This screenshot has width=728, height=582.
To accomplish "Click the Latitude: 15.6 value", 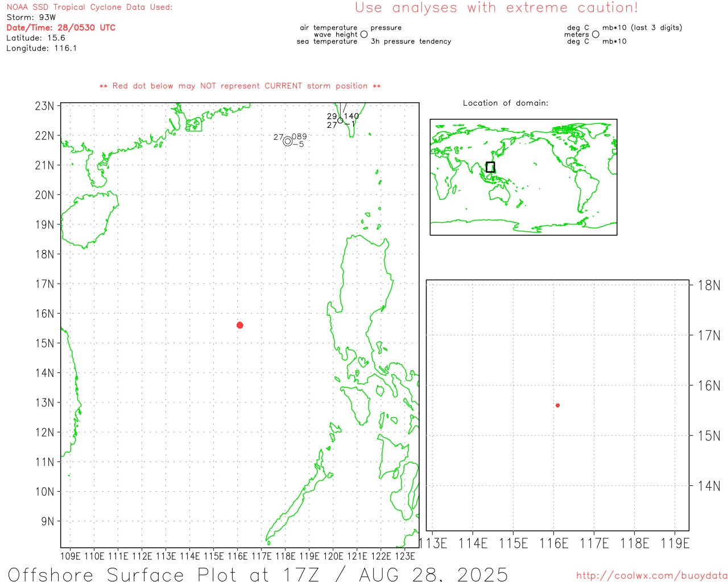I will 36,38.
